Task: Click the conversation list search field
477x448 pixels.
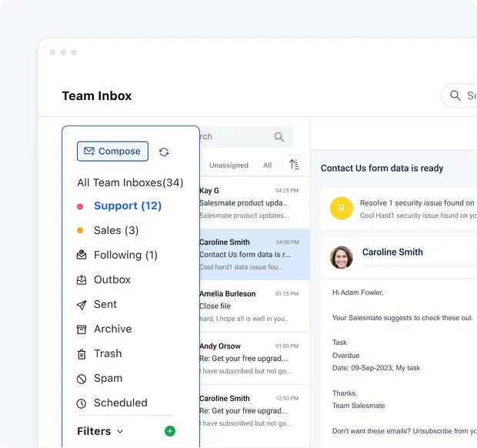Action: [246, 137]
